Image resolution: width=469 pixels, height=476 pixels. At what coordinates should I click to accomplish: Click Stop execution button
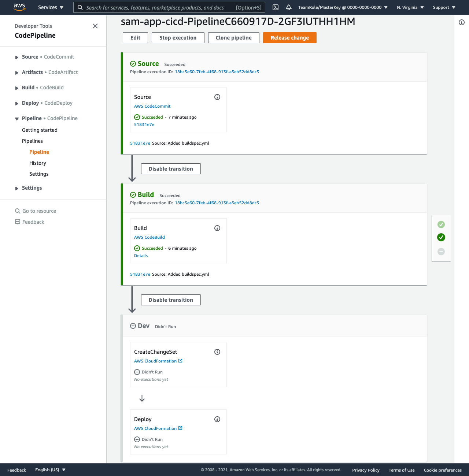click(178, 38)
